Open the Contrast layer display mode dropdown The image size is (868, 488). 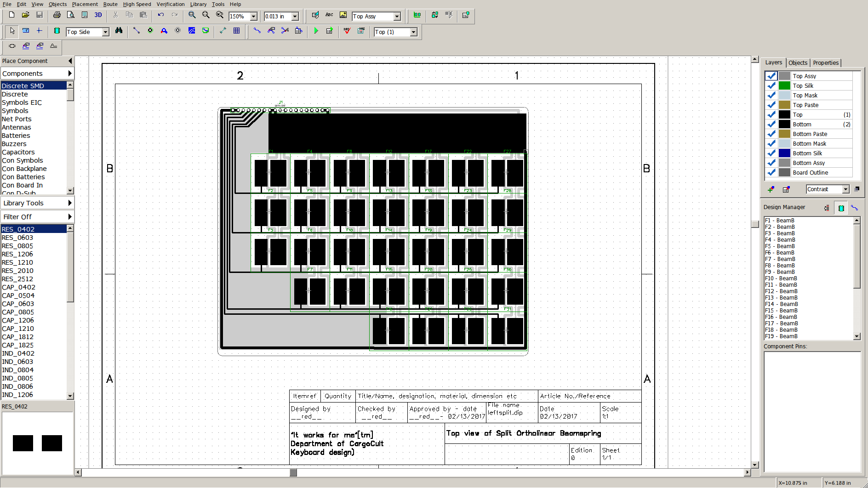[845, 189]
